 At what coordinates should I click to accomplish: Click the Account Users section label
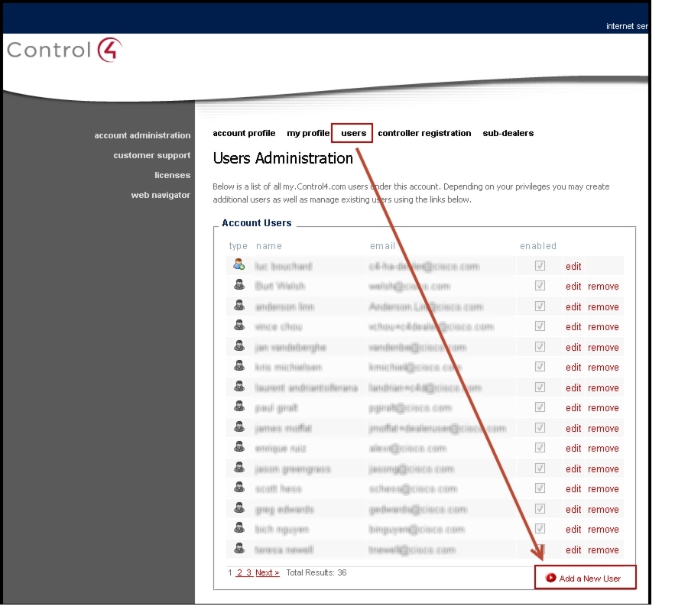pyautogui.click(x=257, y=223)
